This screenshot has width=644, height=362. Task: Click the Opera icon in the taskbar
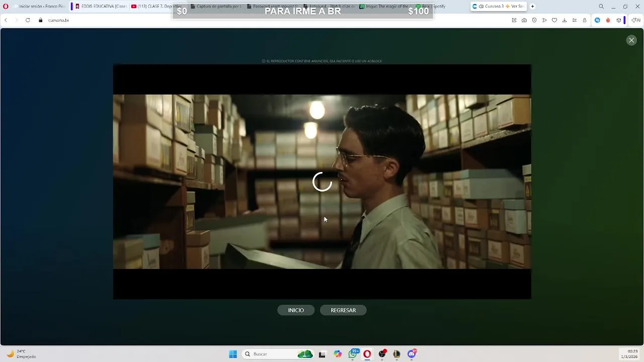point(367,354)
